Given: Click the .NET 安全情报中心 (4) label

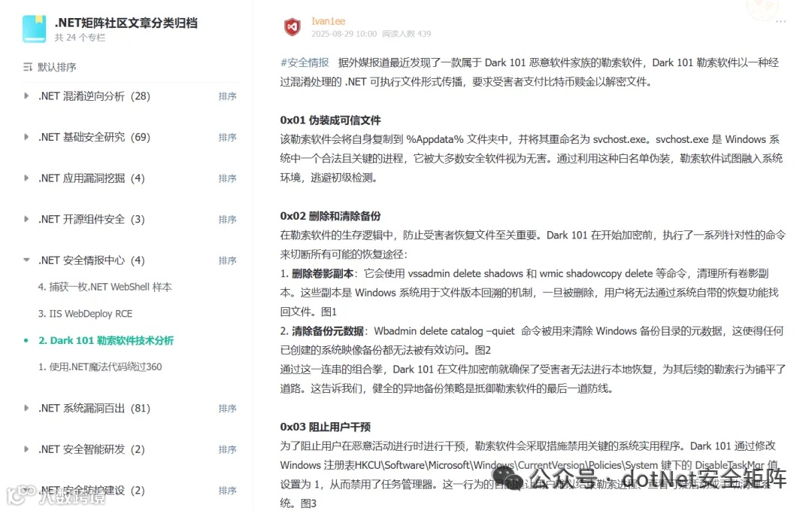Looking at the screenshot, I should point(92,260).
